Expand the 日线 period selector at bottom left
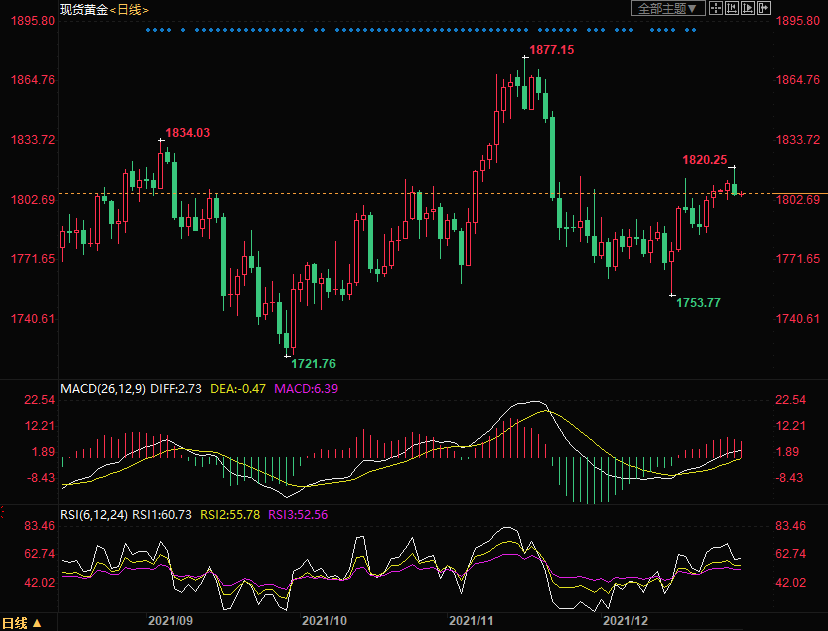The width and height of the screenshot is (828, 631). (x=22, y=622)
